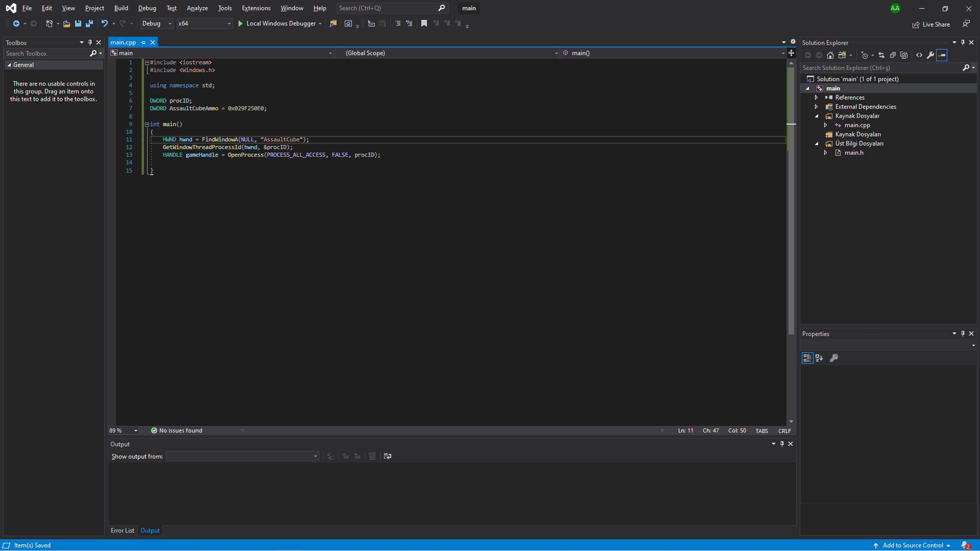980x551 pixels.
Task: Click the CRLF line ending indicator
Action: pyautogui.click(x=784, y=431)
